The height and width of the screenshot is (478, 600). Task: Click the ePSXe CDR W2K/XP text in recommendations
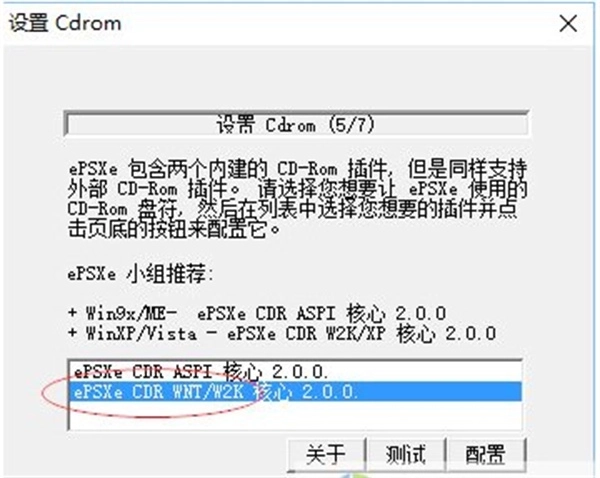306,333
